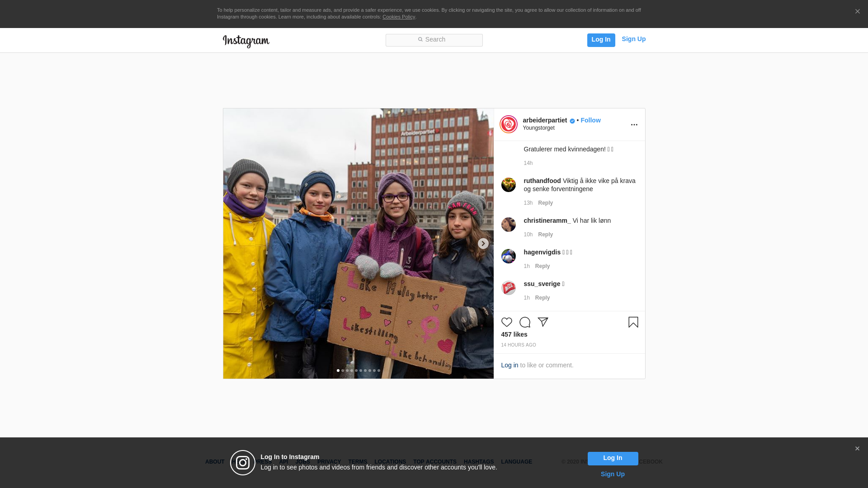This screenshot has width=868, height=488.
Task: Open the LANGUAGE footer selector
Action: 517,462
